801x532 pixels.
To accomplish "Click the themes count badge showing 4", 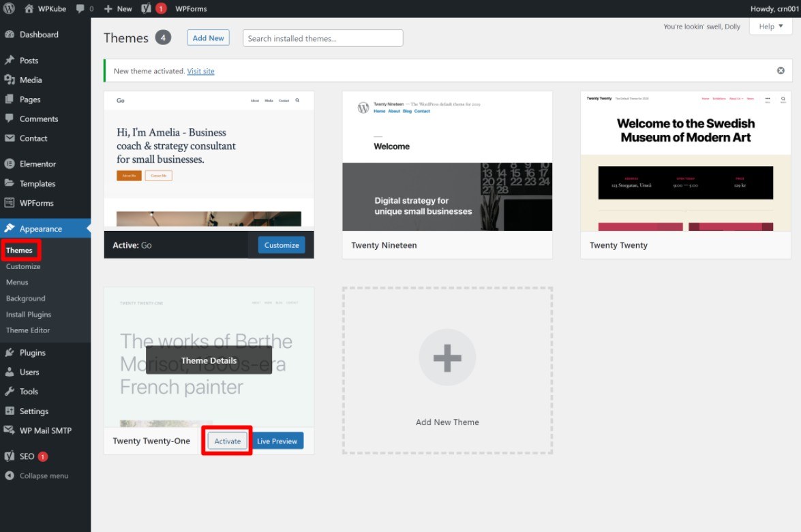I will coord(163,37).
